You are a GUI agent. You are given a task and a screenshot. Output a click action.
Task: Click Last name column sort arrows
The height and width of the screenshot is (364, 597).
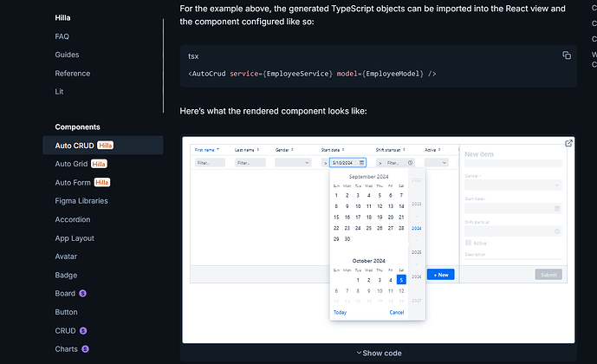coord(259,150)
